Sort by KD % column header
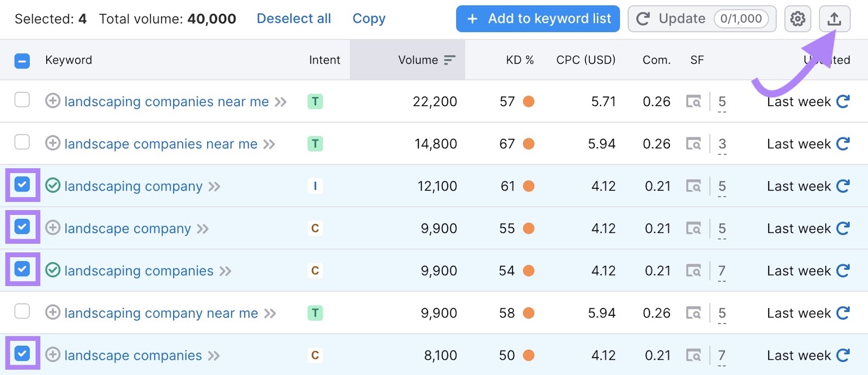 [519, 60]
